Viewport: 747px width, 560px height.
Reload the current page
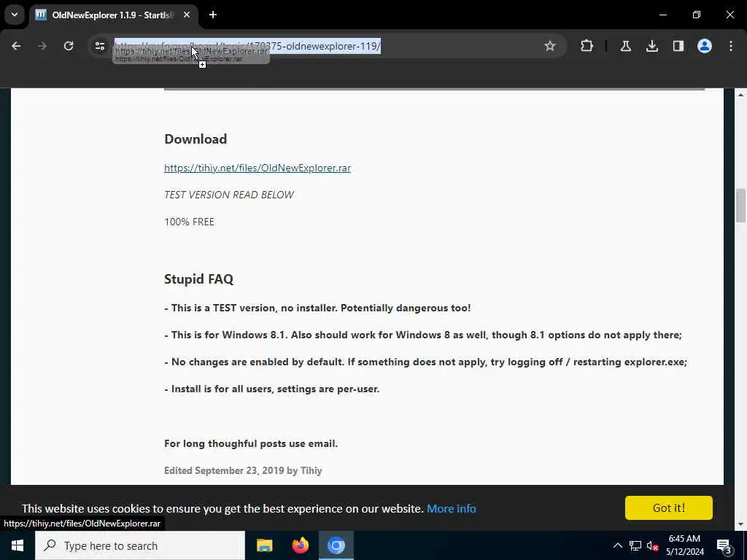tap(69, 46)
